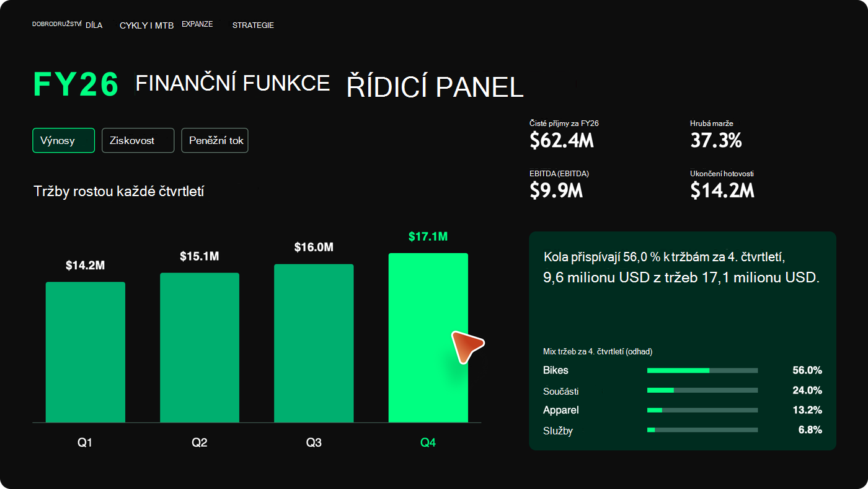Click the Mix tržeb za 4. čtvrtletí caption

(x=598, y=352)
